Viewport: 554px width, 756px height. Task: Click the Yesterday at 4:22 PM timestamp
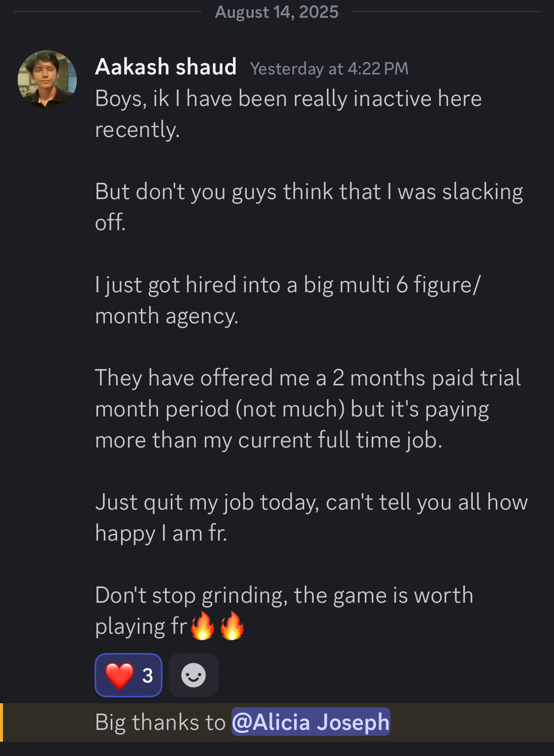click(329, 69)
